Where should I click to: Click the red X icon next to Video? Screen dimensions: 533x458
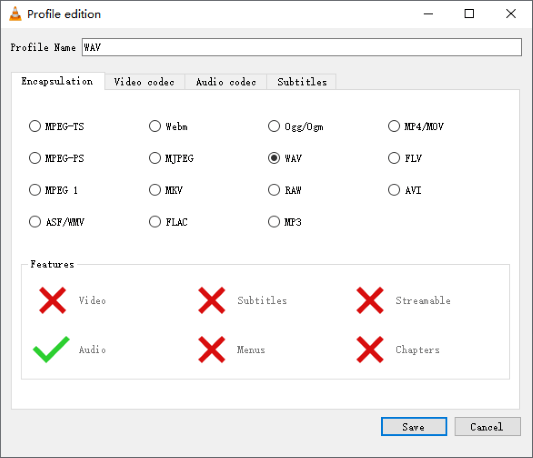[x=52, y=300]
